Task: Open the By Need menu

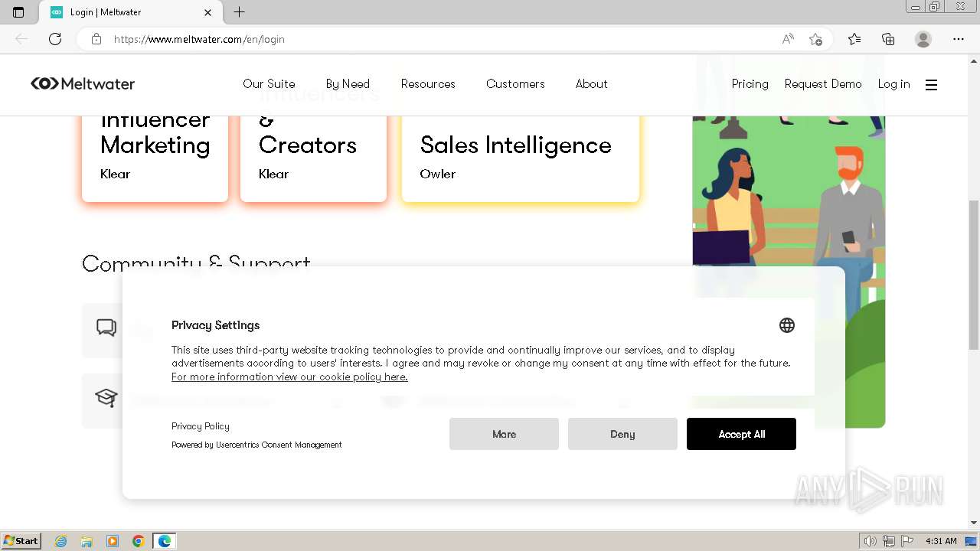Action: (x=348, y=84)
